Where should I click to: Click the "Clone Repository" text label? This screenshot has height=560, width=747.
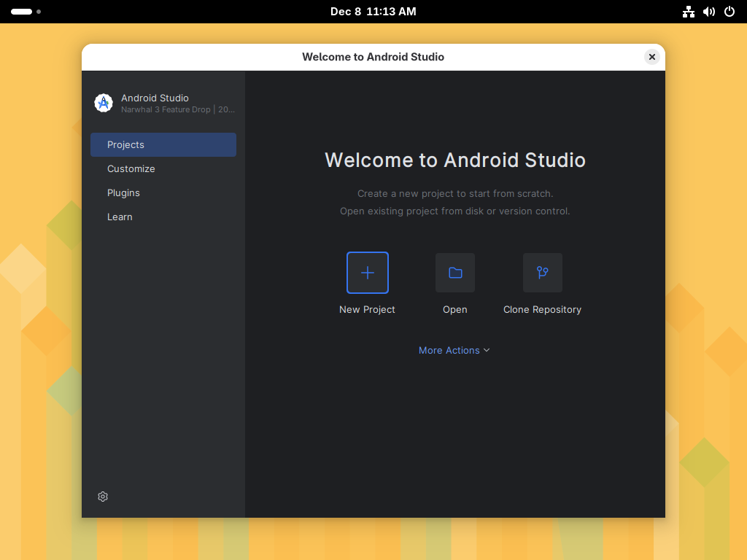click(542, 310)
